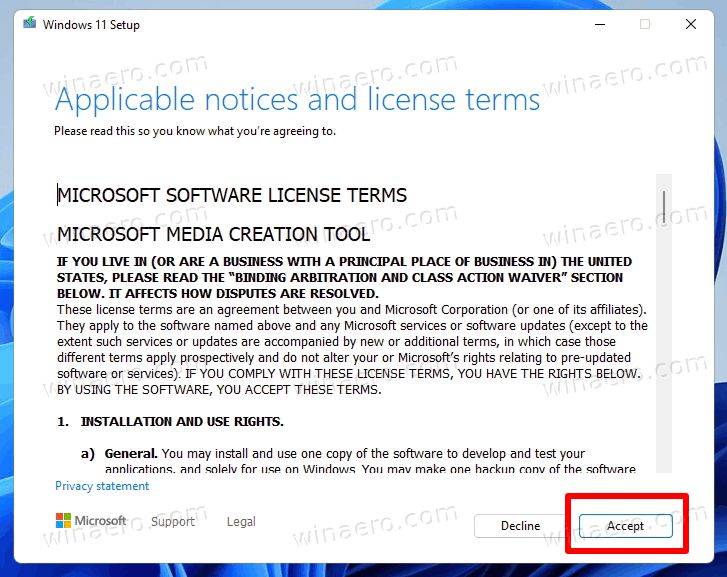Viewport: 727px width, 577px height.
Task: Close the Windows 11 Setup window
Action: tap(691, 24)
